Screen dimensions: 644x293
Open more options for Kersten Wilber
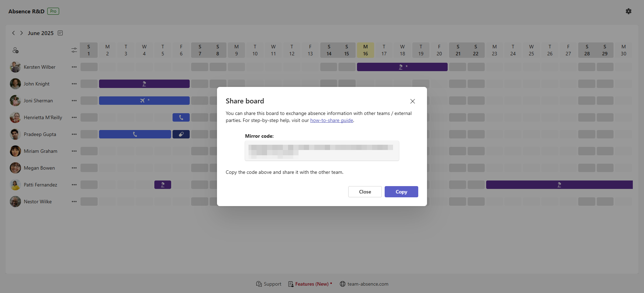[x=74, y=67]
